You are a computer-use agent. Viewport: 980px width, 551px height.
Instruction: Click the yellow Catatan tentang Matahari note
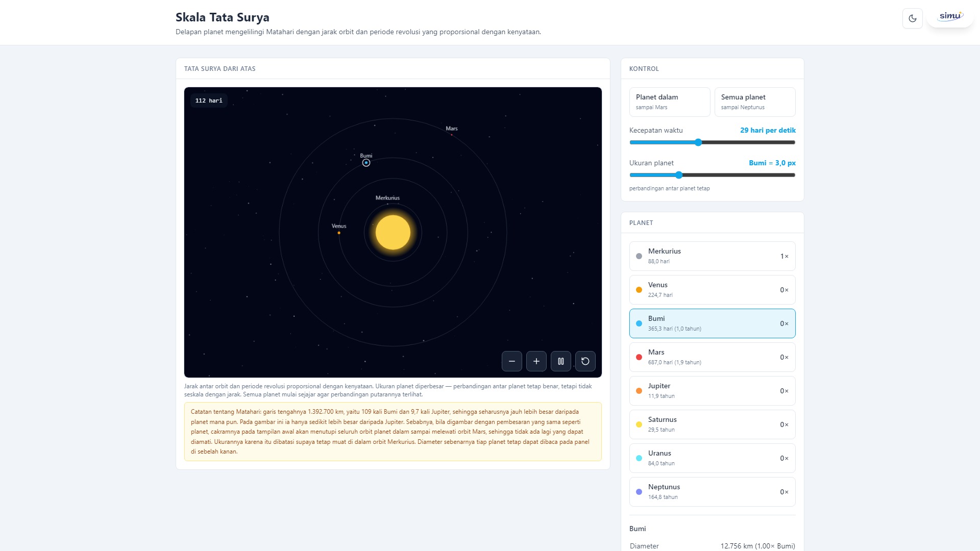coord(393,432)
